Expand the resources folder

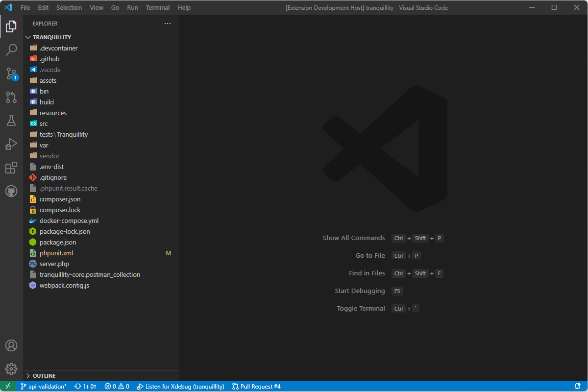coord(101,113)
